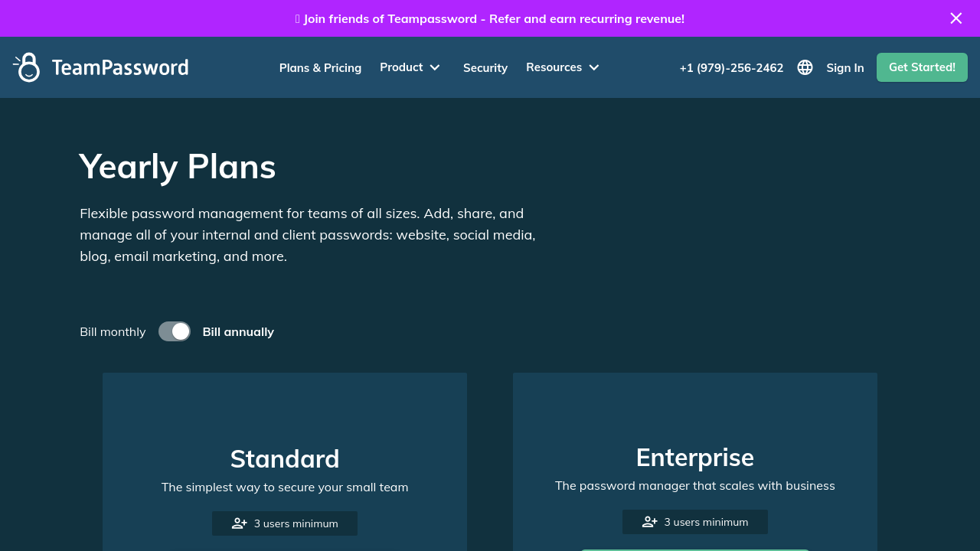Select the Enterprise plan heading

coord(695,458)
